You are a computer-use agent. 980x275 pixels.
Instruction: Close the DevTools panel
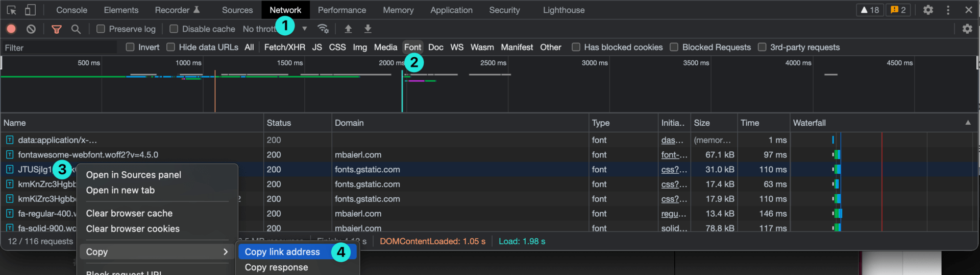(969, 10)
